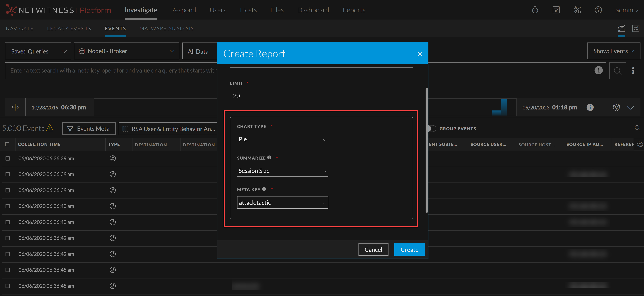The width and height of the screenshot is (644, 296).
Task: Click the Limit input field
Action: [279, 96]
